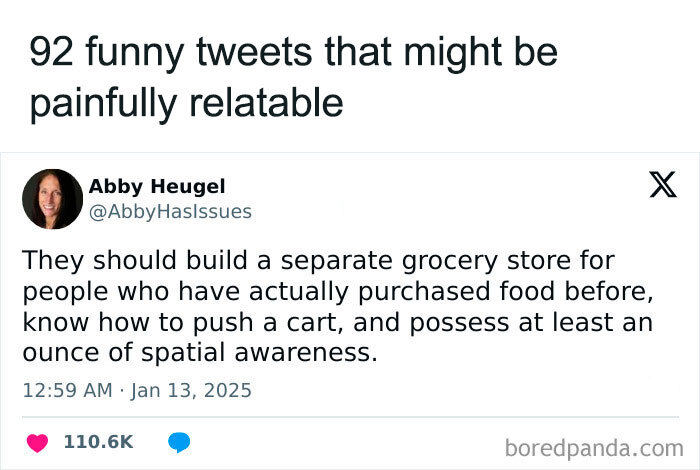Screen dimensions: 700x470
Task: Open Abby Heugel's profile picture
Action: click(x=52, y=198)
